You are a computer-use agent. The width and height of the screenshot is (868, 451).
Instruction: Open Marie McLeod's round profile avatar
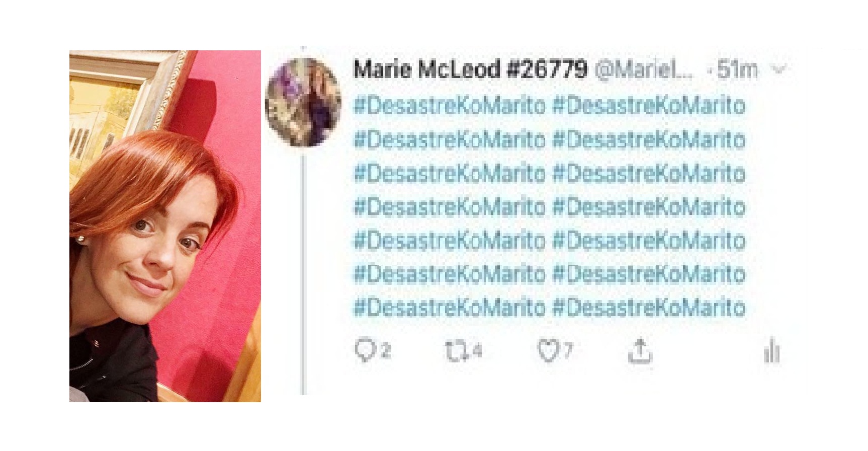(x=303, y=102)
